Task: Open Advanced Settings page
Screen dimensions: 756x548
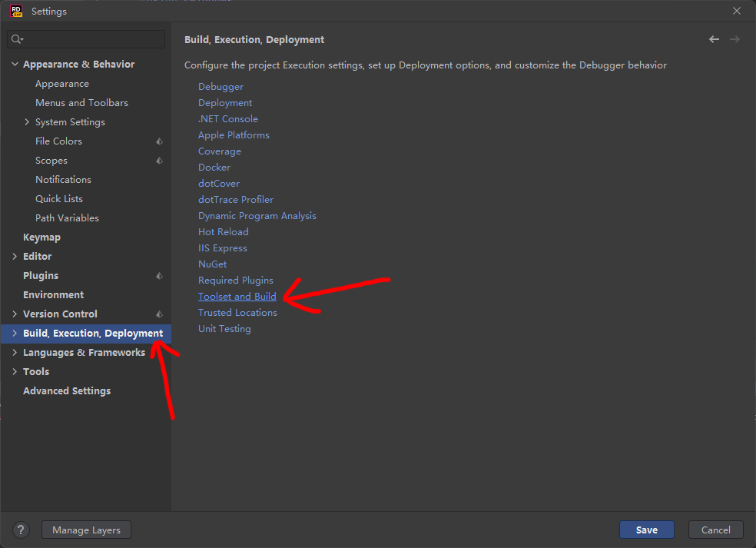Action: pyautogui.click(x=67, y=390)
